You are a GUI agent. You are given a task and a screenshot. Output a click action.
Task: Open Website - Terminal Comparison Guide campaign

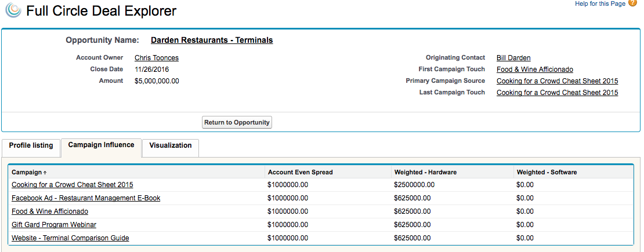click(70, 238)
